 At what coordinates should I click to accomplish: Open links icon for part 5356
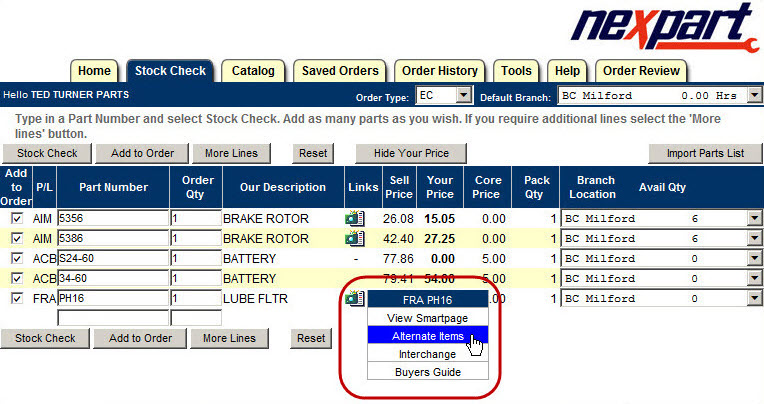(x=354, y=218)
